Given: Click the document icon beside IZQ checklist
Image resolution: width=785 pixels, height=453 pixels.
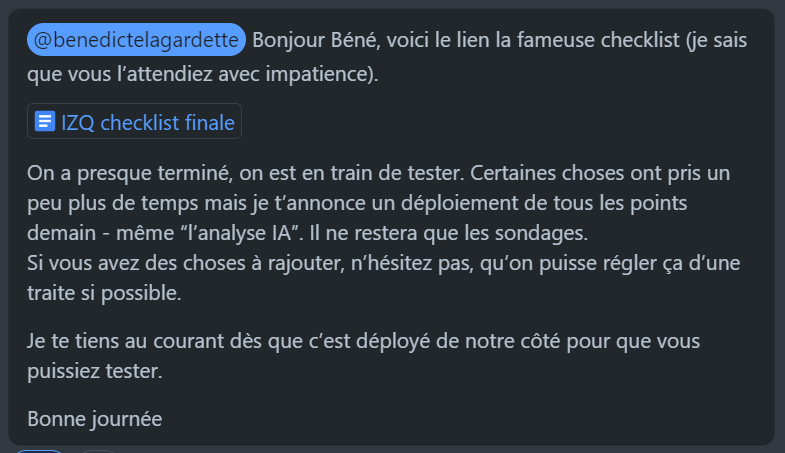Looking at the screenshot, I should (44, 123).
